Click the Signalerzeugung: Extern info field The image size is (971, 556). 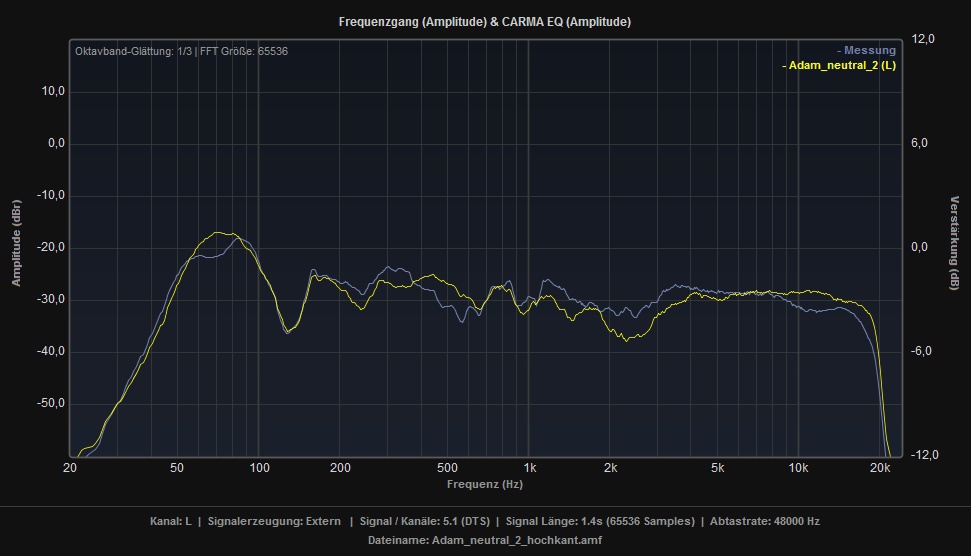(274, 521)
